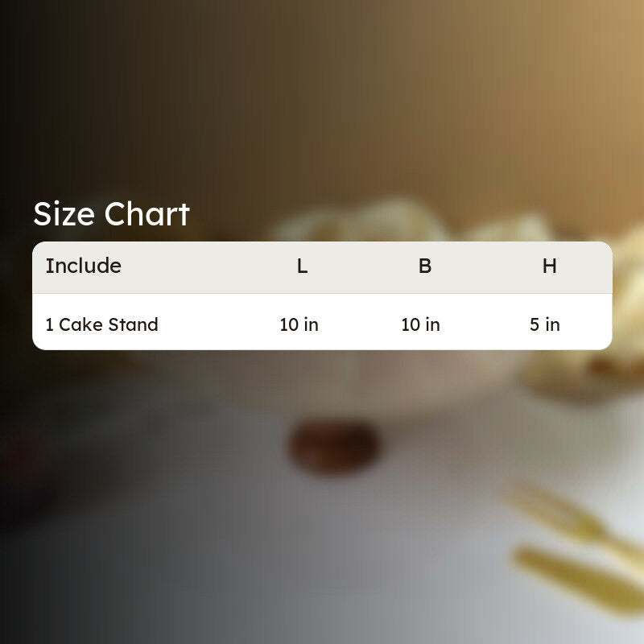This screenshot has width=644, height=644.
Task: Select the Include column header
Action: pyautogui.click(x=84, y=266)
